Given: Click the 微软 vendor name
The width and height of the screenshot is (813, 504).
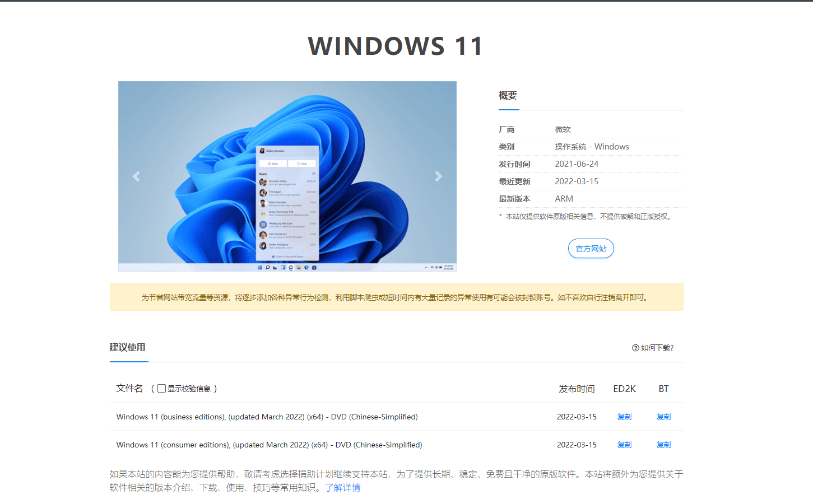Looking at the screenshot, I should pyautogui.click(x=562, y=129).
